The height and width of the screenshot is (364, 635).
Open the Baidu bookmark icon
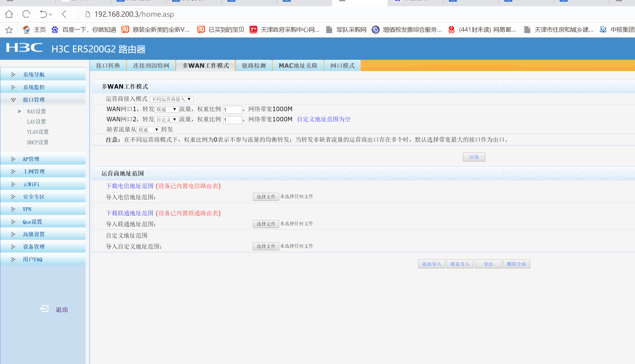tap(55, 30)
